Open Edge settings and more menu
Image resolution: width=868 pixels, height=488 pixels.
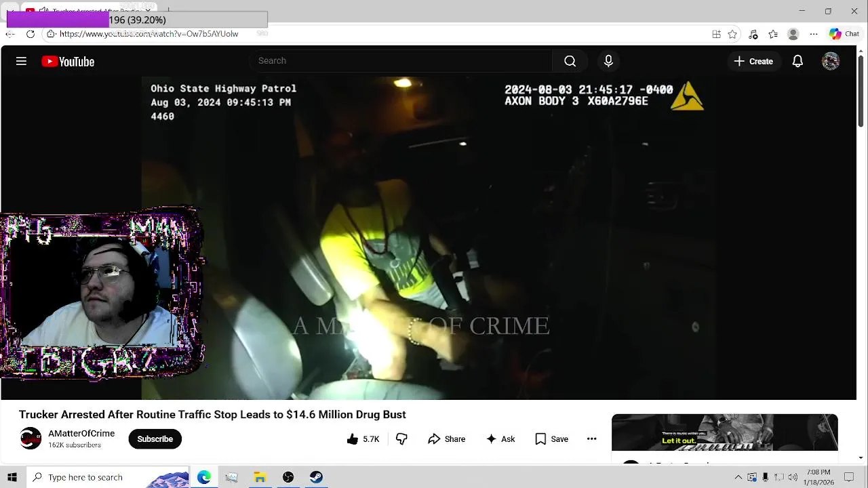814,34
